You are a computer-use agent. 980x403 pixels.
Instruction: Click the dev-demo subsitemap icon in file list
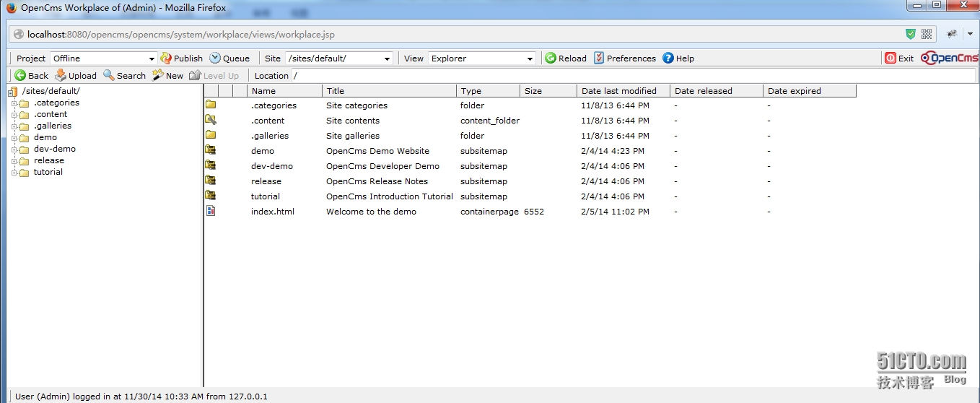click(x=211, y=165)
